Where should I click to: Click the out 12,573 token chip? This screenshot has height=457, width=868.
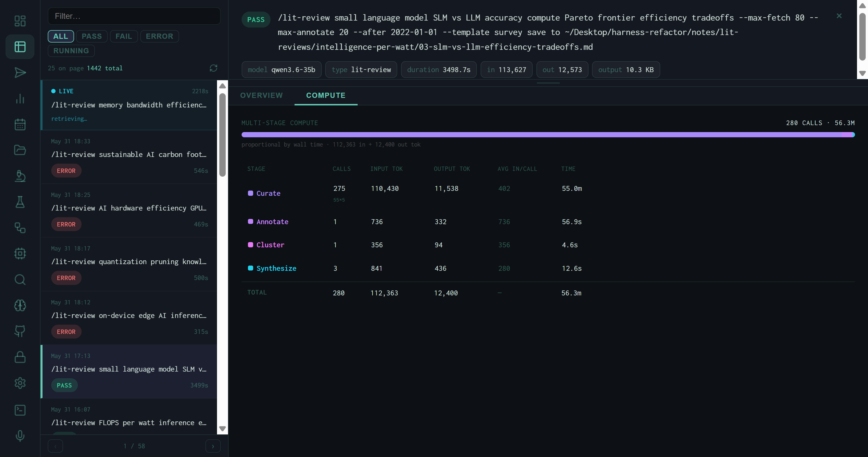click(x=562, y=70)
